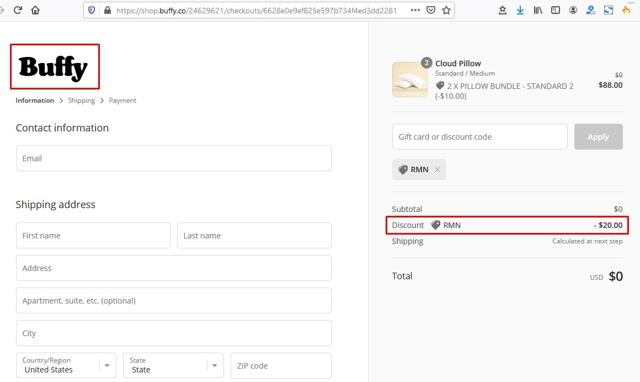The image size is (640, 382).
Task: Click the extension icon left of downloads
Action: click(502, 10)
